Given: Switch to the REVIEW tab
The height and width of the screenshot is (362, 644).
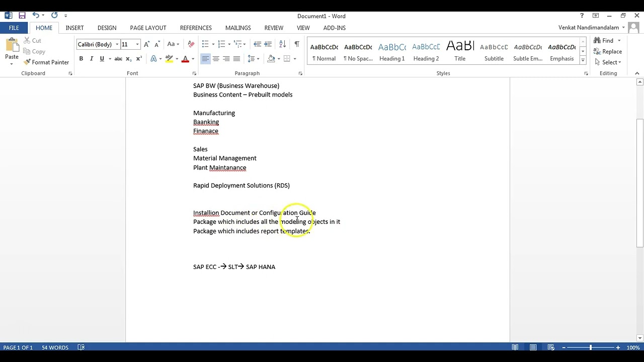Looking at the screenshot, I should pos(274,28).
